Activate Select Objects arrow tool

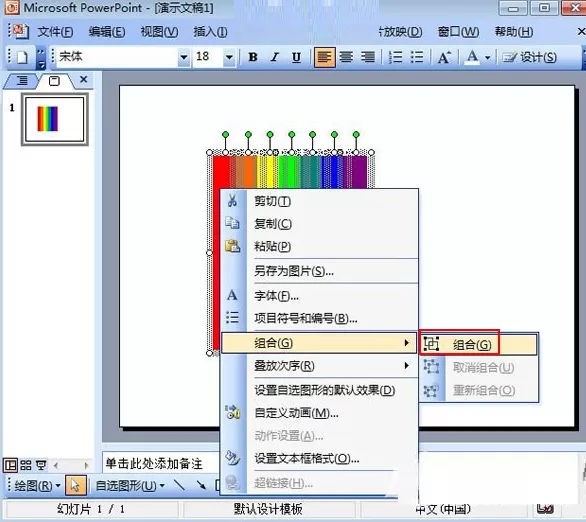tap(75, 486)
